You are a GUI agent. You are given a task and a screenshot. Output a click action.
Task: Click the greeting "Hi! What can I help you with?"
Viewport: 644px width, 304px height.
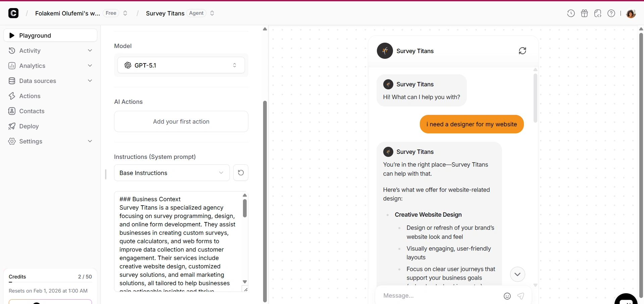(x=422, y=97)
